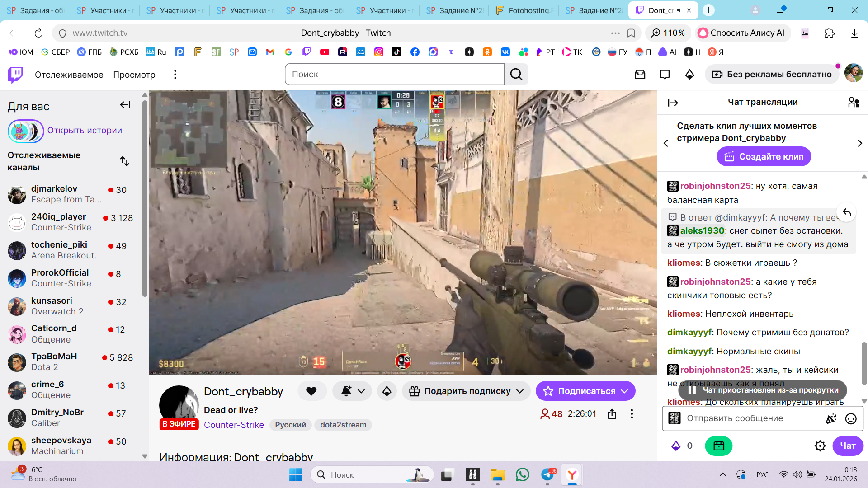Toggle follow with the heart button
The height and width of the screenshot is (488, 868).
[x=311, y=391]
